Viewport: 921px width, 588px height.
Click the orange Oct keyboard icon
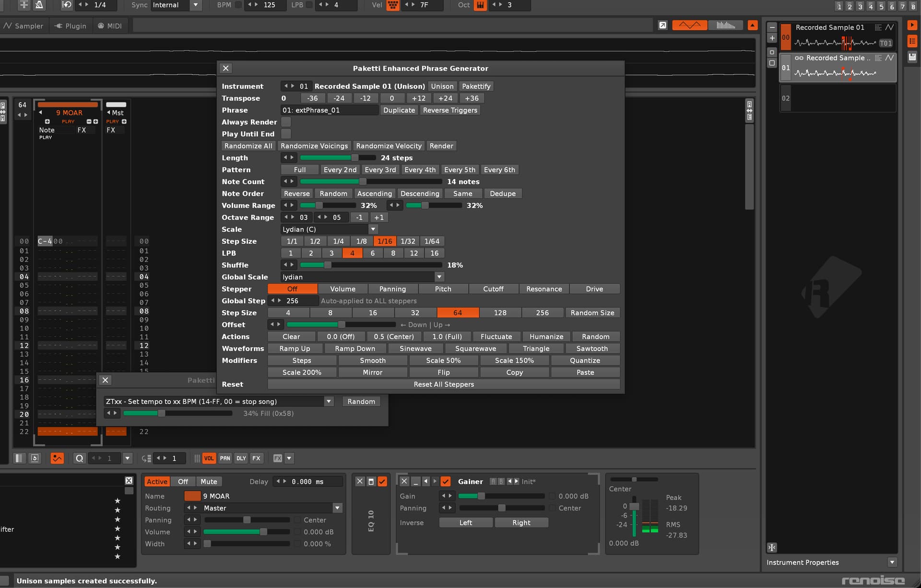(x=480, y=5)
